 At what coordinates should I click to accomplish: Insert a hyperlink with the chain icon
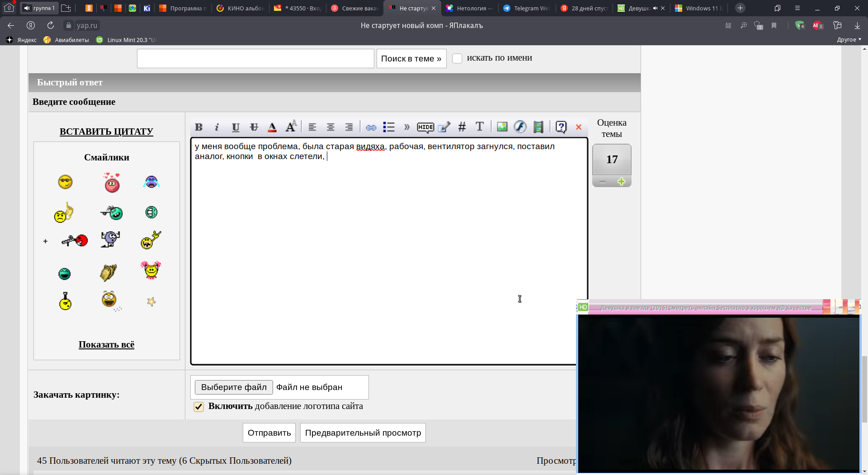point(371,127)
